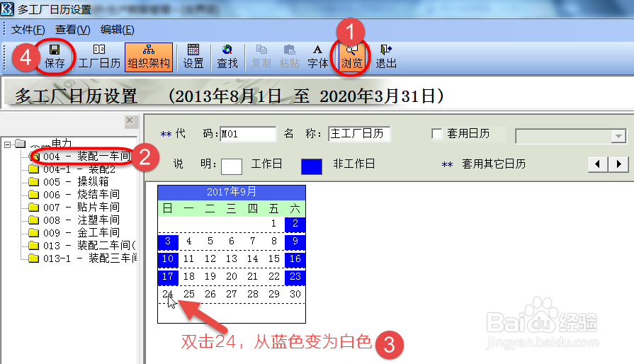
Task: Click blue calendar day 3
Action: tap(168, 241)
